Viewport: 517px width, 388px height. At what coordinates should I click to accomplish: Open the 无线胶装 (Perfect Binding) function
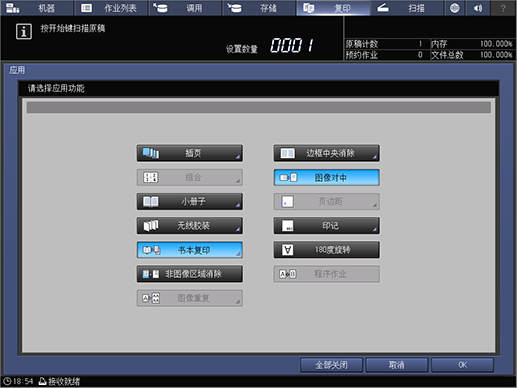(x=190, y=226)
